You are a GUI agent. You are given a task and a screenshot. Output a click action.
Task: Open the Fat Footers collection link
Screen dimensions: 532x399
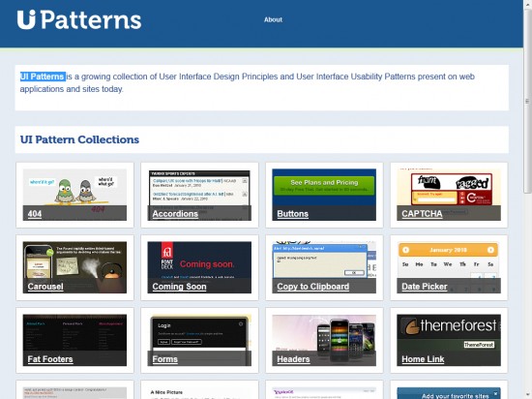50,359
